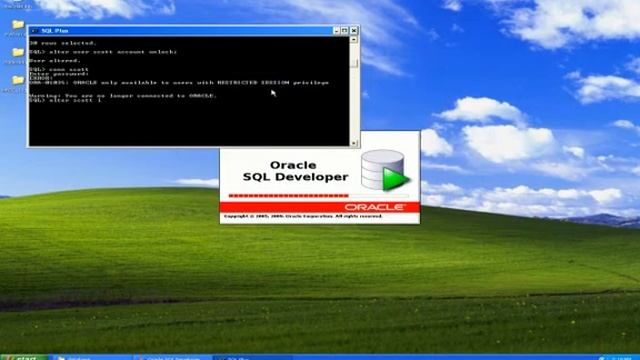Click the 'Enter password:' prompt line
This screenshot has width=640, height=360.
tap(59, 74)
